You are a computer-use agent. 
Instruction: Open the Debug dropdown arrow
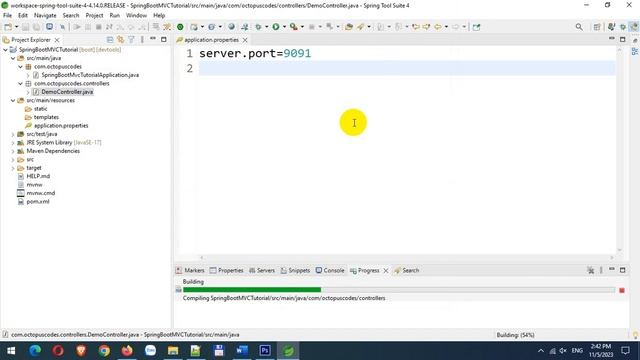click(267, 27)
